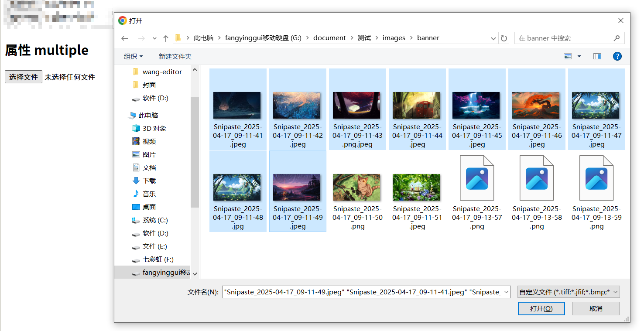Select the Snipaste_2025-04-17_09-11-50 cat thumbnail
The height and width of the screenshot is (331, 644).
point(357,187)
